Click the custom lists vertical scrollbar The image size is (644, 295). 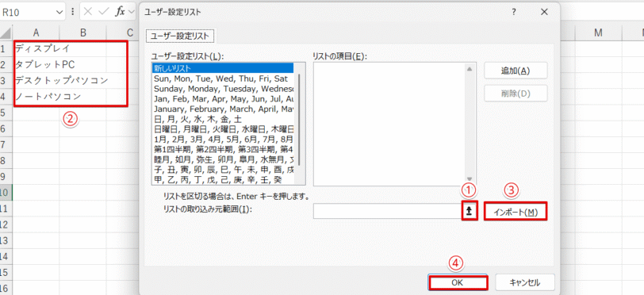300,119
